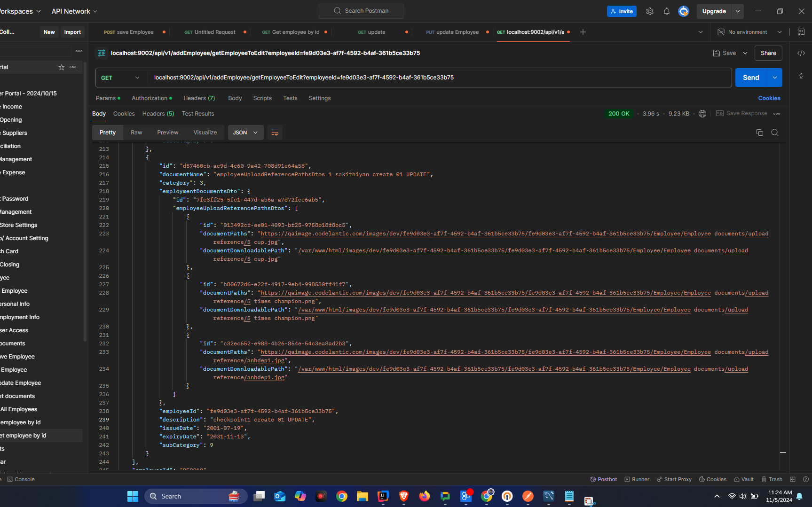
Task: Open notifications bell icon
Action: (667, 11)
